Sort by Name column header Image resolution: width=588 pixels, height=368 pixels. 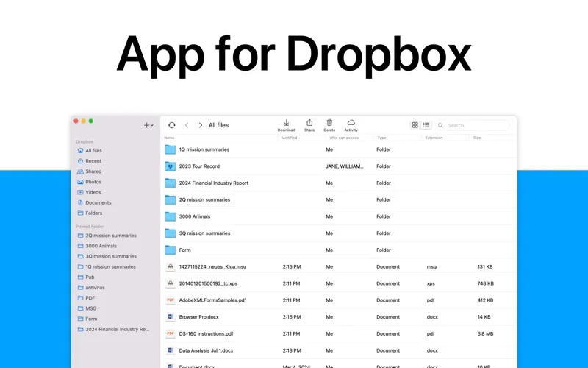169,138
